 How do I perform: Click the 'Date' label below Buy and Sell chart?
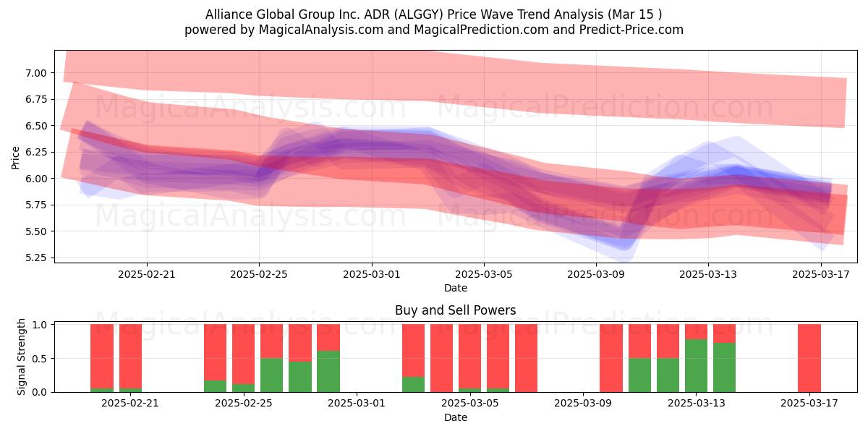coord(456,417)
